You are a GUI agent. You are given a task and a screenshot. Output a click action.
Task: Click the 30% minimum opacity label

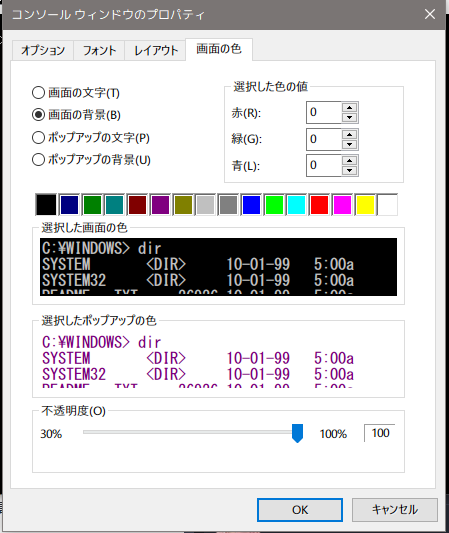coord(51,434)
